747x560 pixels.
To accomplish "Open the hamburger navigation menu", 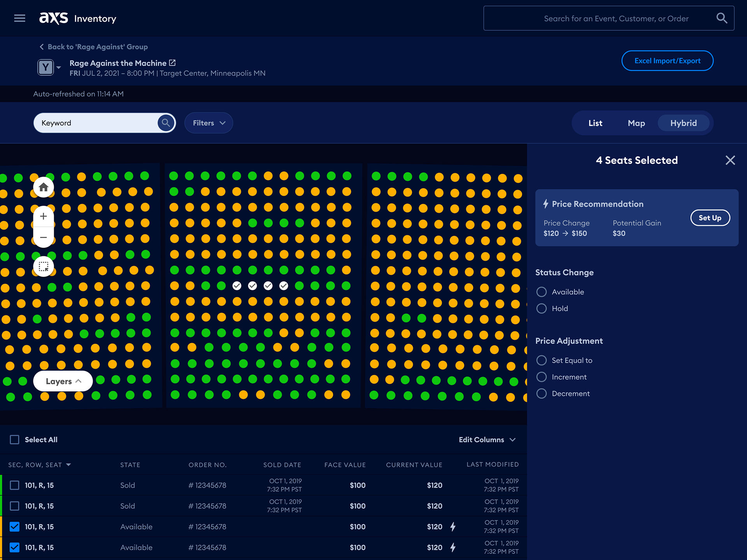I will pos(19,18).
